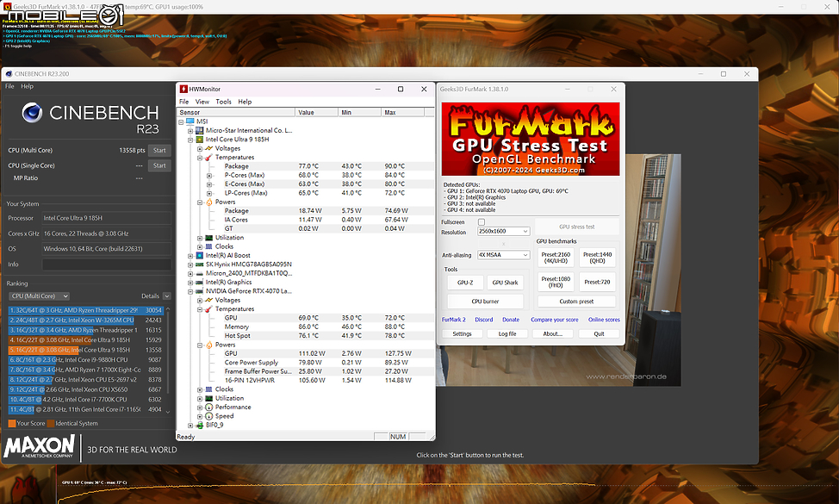Launch the GPU-Z tool in FurMark
The image size is (839, 504).
pos(465,282)
